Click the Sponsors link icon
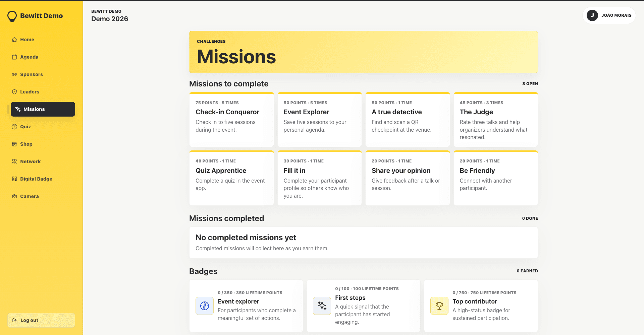 pos(14,74)
